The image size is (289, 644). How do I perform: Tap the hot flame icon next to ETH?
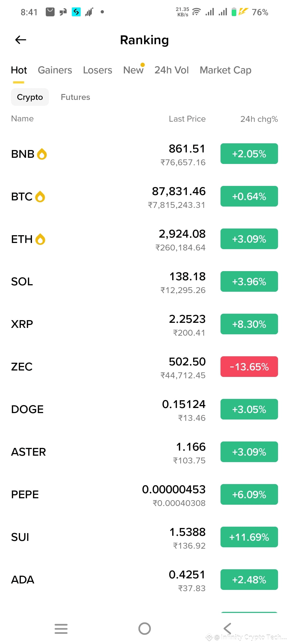coord(40,239)
